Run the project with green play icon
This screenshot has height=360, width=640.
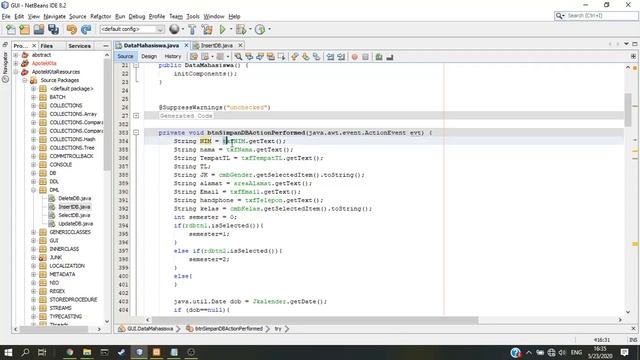(222, 29)
